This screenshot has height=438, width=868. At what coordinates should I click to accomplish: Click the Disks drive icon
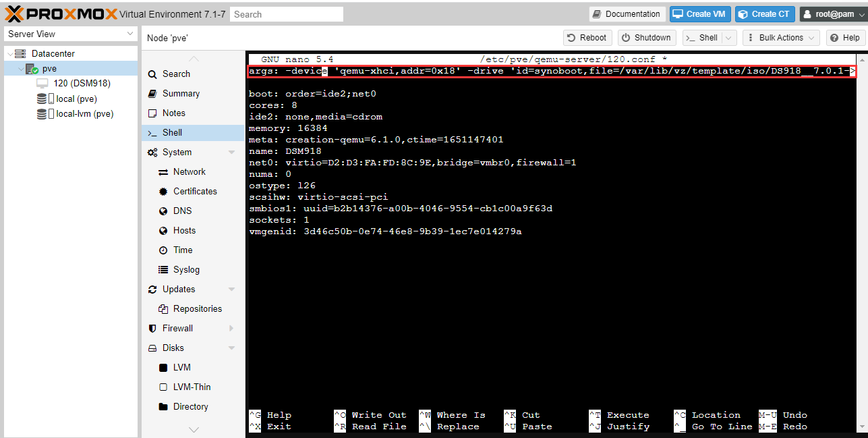[152, 348]
